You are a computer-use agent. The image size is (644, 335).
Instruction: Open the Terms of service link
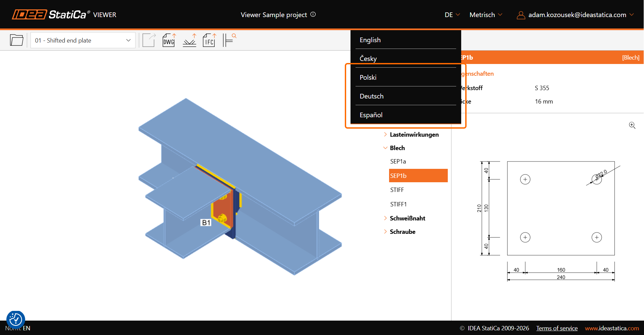point(557,328)
